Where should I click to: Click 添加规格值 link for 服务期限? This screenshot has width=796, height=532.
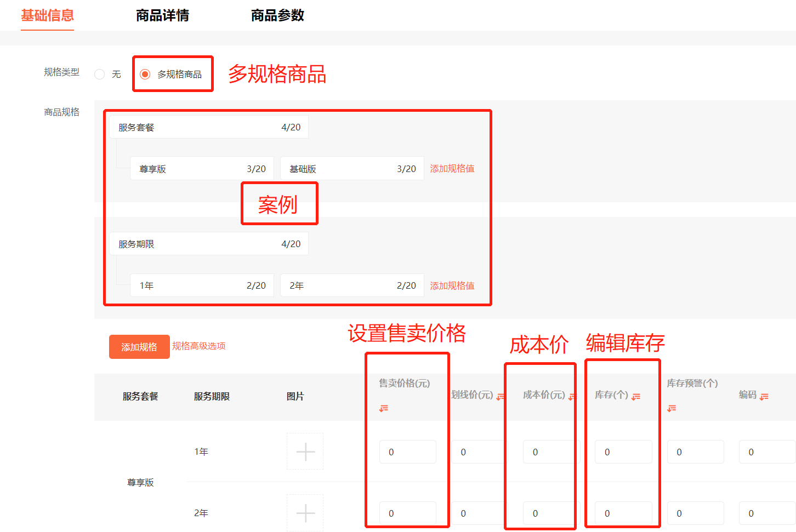click(x=452, y=285)
